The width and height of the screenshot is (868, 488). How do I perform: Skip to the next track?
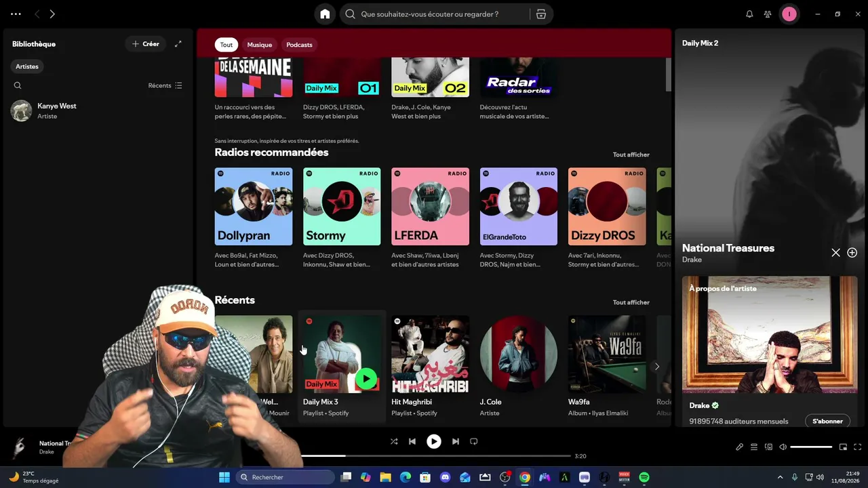(456, 441)
